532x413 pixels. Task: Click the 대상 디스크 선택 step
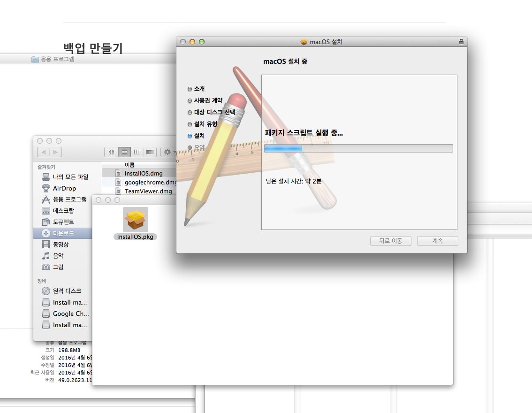pos(211,112)
